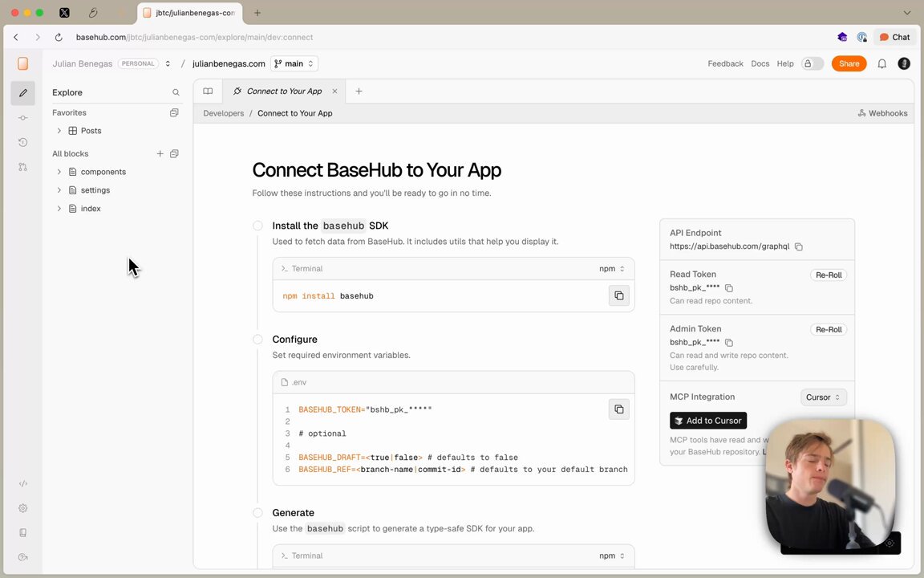Add a new block with plus icon
This screenshot has height=578, width=924.
click(x=160, y=154)
